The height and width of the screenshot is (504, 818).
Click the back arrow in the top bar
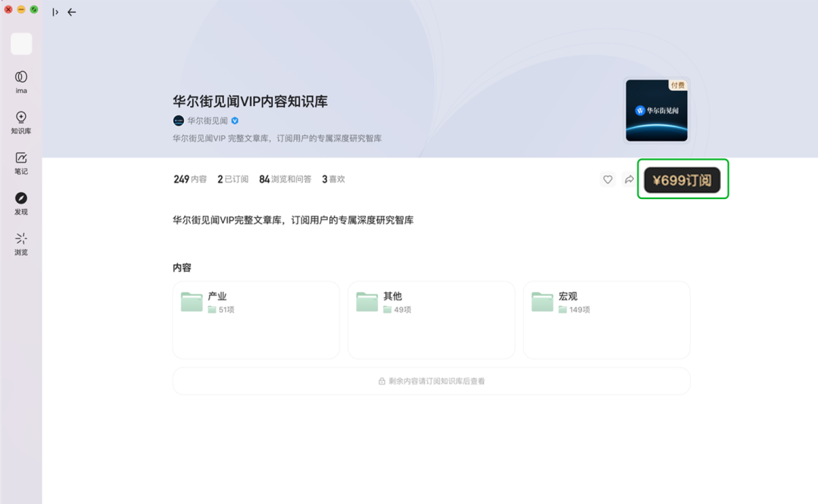click(x=72, y=12)
